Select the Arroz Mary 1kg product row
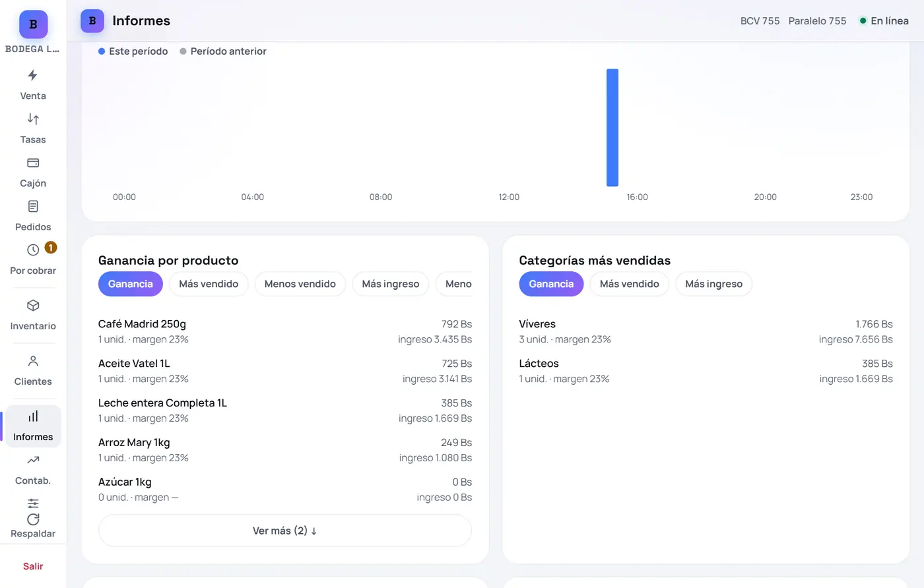The image size is (924, 588). (x=285, y=450)
